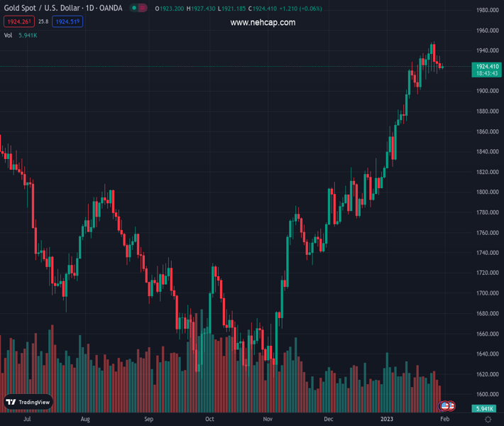Image resolution: width=504 pixels, height=426 pixels.
Task: Click the Dec label on the time axis
Action: (x=329, y=420)
